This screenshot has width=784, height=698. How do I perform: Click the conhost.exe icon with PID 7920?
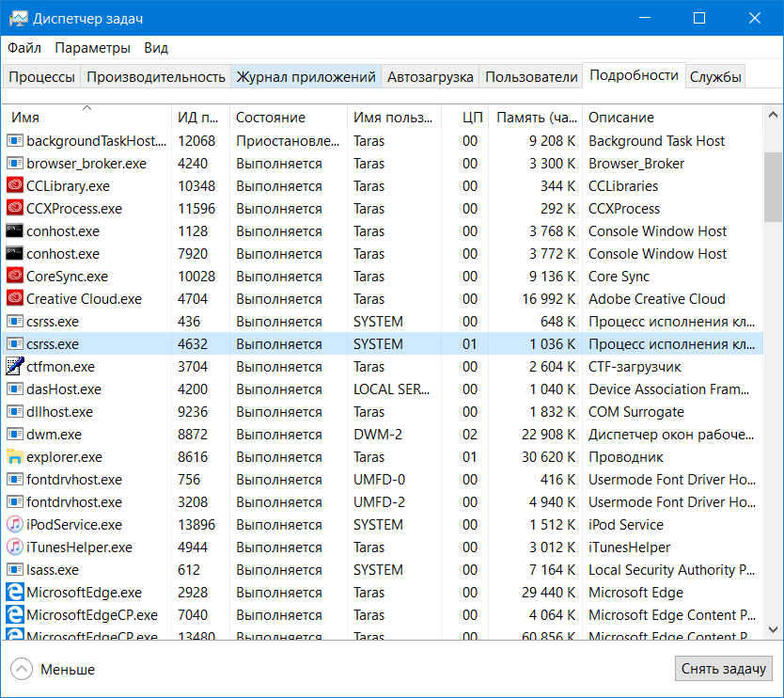tap(14, 253)
